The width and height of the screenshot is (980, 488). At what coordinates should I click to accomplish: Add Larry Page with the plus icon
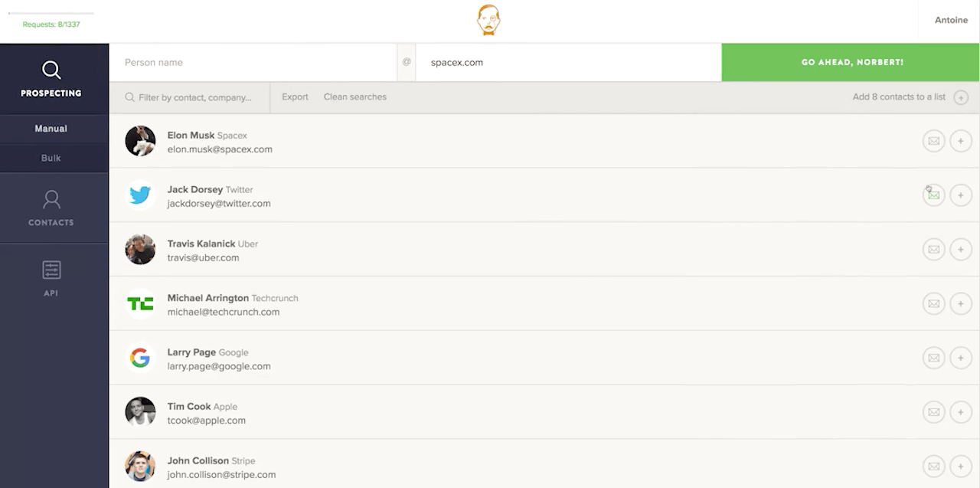[961, 358]
